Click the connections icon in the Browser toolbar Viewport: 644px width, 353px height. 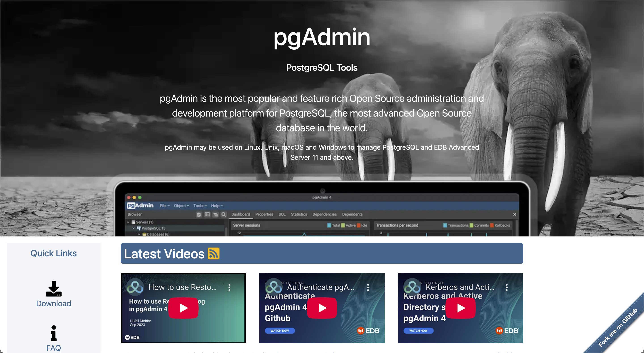click(199, 214)
